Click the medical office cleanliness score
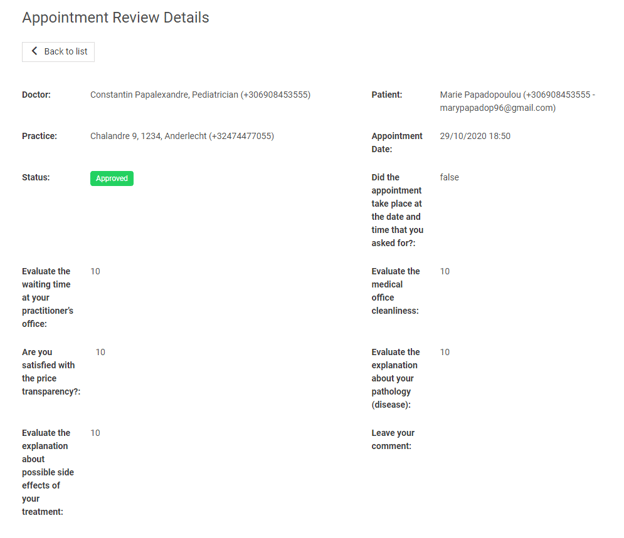The width and height of the screenshot is (624, 538). pyautogui.click(x=444, y=271)
